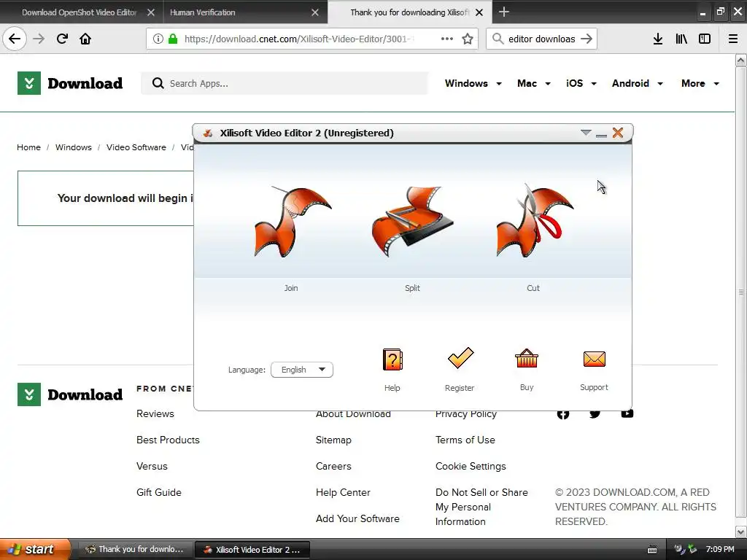Viewport: 747px width, 560px height.
Task: Open the browser library icon
Action: pyautogui.click(x=681, y=39)
